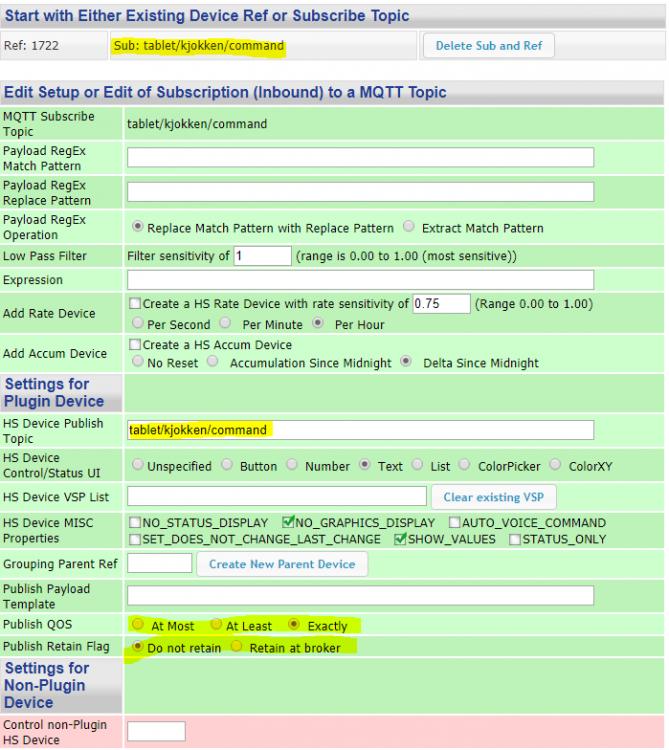Choose Per Second rate option
Screen dimensions: 669x750
point(137,324)
